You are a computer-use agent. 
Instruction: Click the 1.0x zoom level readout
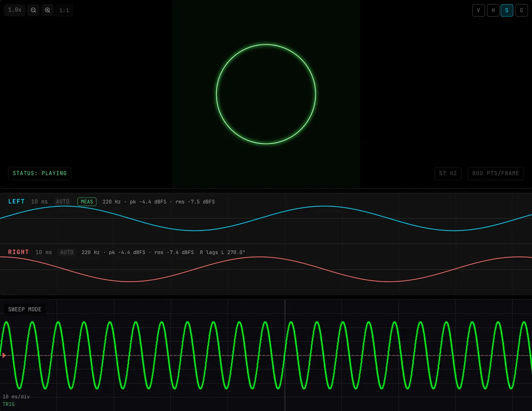[x=15, y=10]
